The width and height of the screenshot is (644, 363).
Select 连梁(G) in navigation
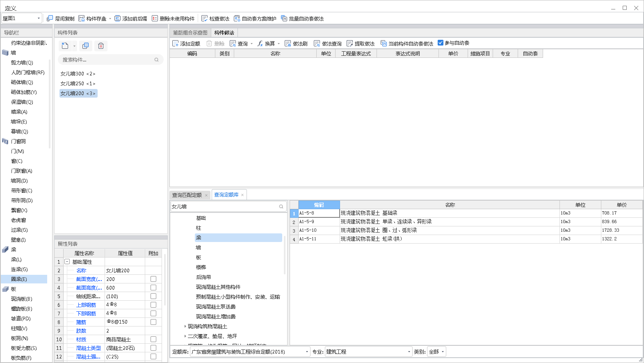coord(19,269)
